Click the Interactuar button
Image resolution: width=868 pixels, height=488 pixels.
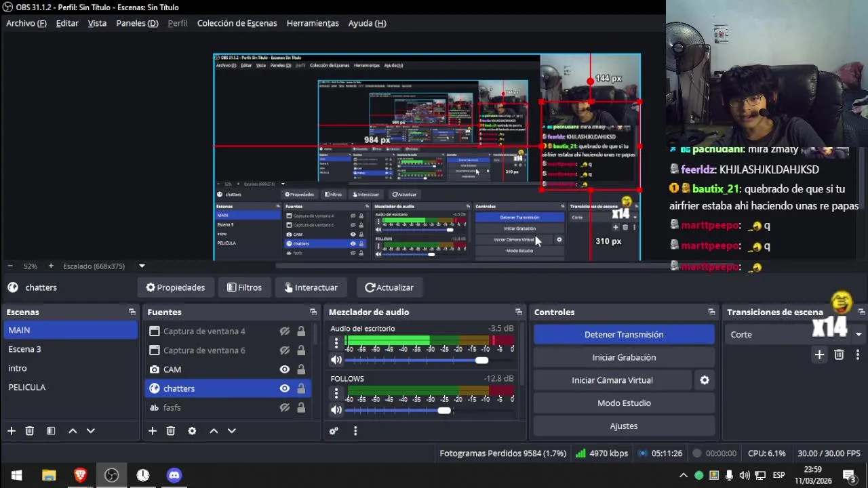(x=311, y=287)
